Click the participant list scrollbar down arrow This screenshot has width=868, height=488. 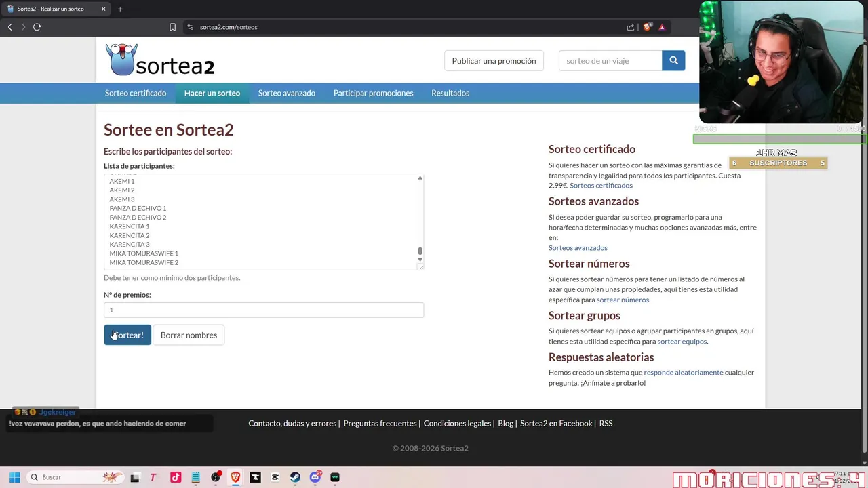click(420, 260)
